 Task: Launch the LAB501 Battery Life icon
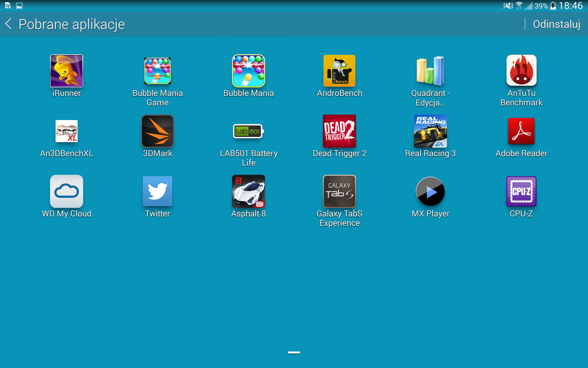tap(248, 131)
